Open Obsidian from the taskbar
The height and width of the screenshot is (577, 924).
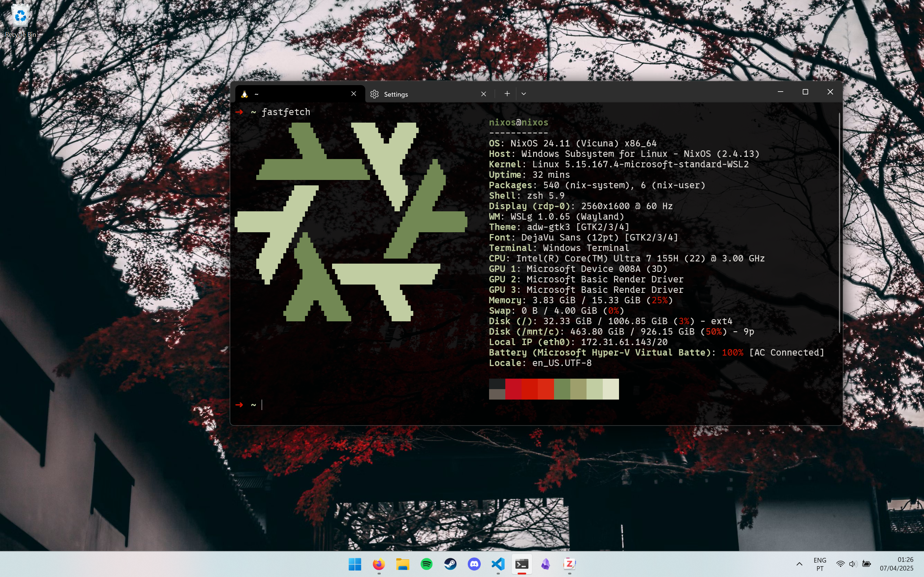[x=546, y=564]
